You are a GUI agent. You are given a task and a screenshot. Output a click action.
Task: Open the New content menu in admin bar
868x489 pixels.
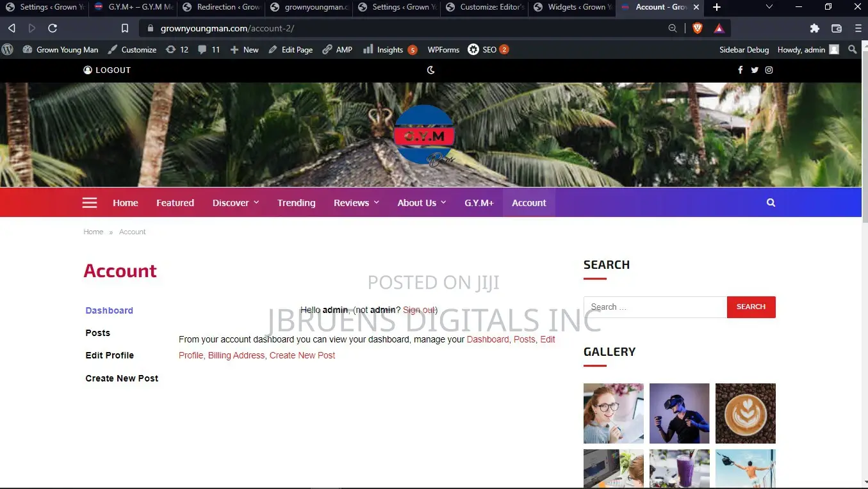244,49
